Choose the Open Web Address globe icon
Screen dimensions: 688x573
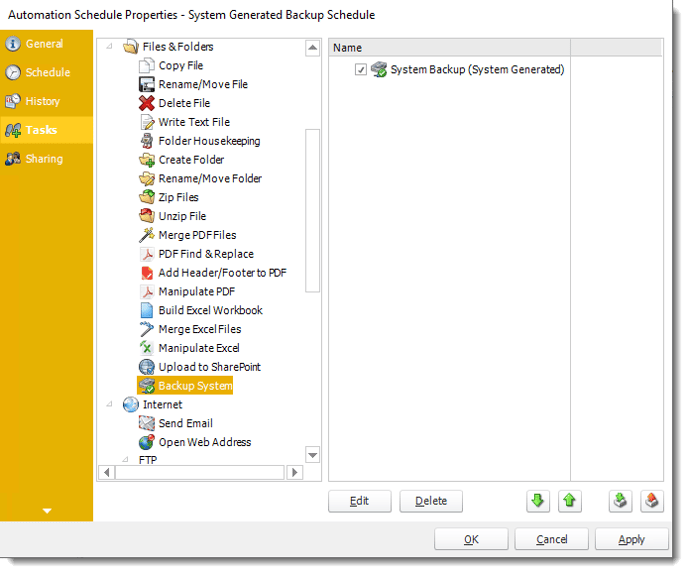[x=147, y=443]
